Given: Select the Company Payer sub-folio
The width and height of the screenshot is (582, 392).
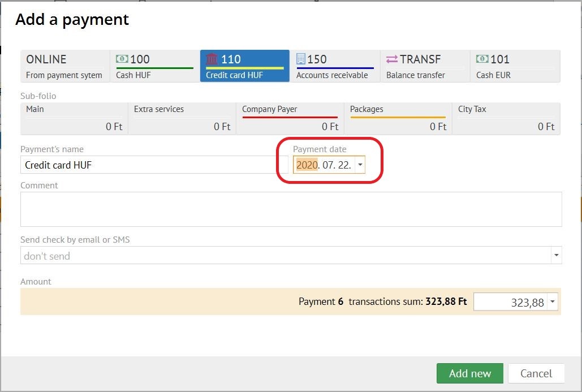Looking at the screenshot, I should click(290, 119).
